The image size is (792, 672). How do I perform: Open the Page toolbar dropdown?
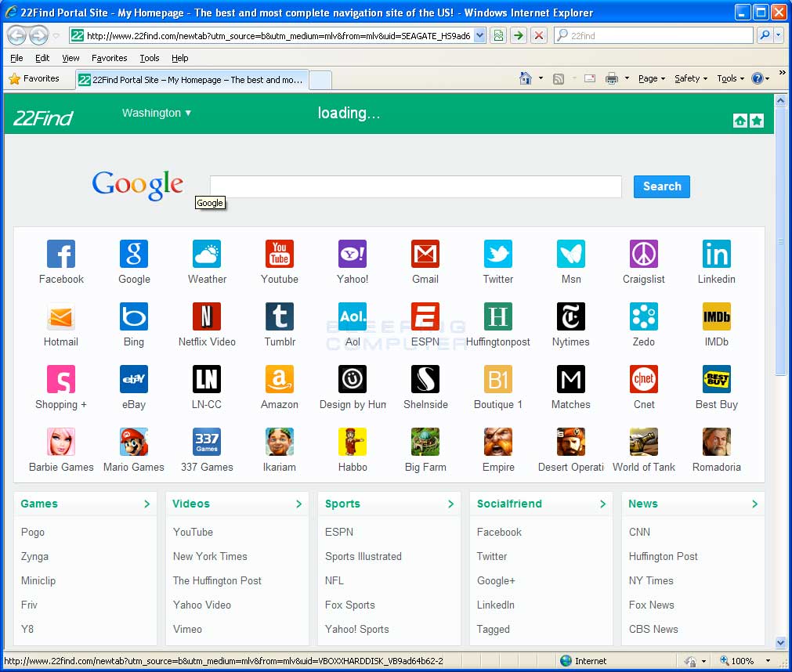[652, 78]
